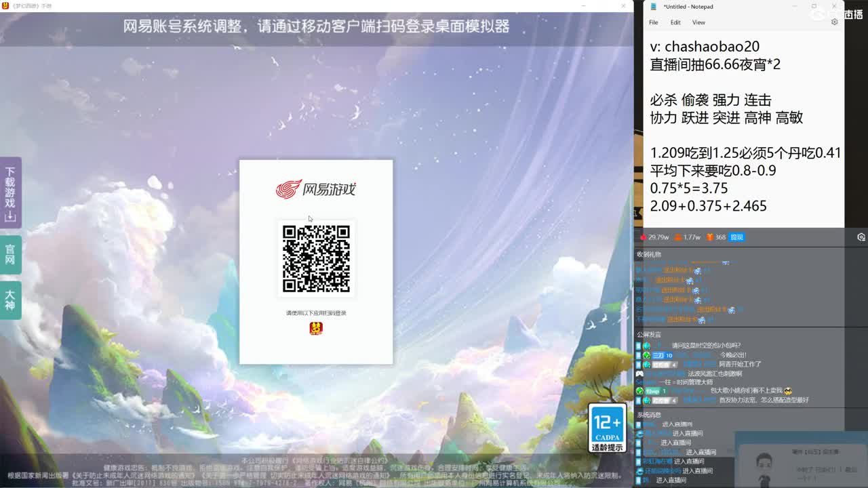Click the 梦幻西游 game window title icon
868x488 pixels.
[5, 5]
